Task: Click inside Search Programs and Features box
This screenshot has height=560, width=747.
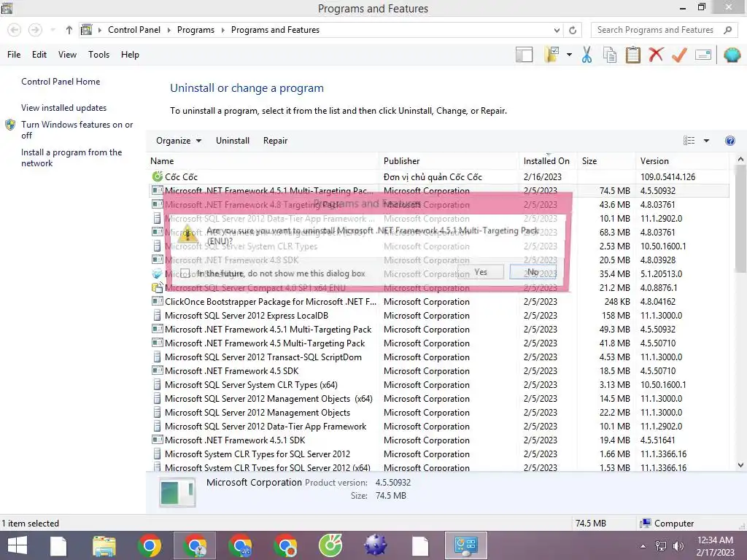Action: (655, 30)
